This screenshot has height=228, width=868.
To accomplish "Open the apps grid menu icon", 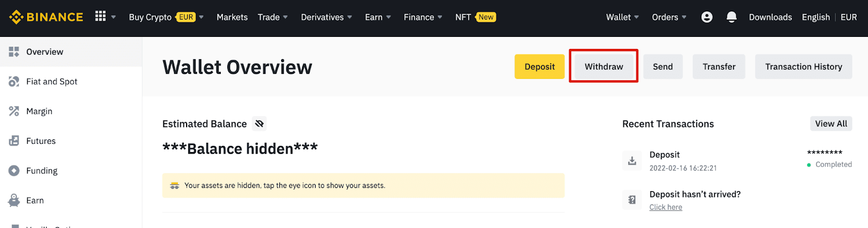I will [100, 16].
